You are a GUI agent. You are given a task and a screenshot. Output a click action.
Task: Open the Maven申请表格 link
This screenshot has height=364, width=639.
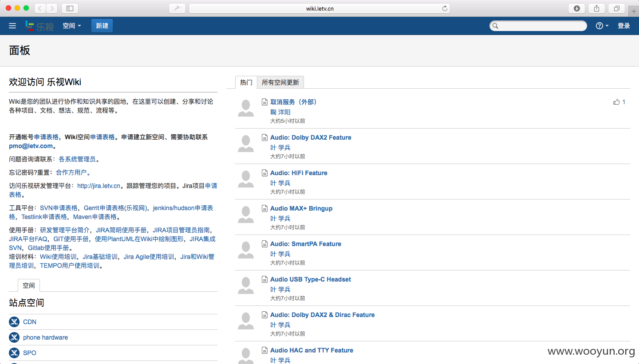click(95, 217)
